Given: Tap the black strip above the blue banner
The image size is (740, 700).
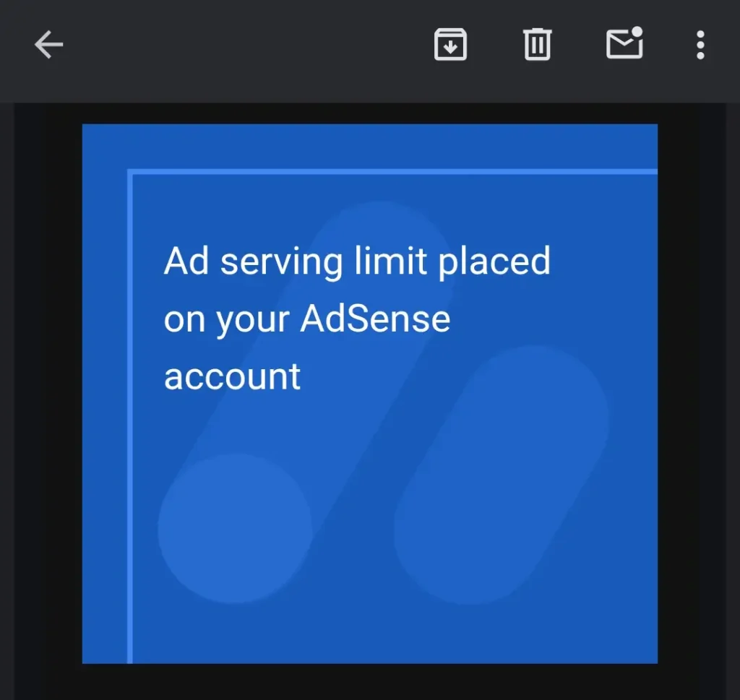Looking at the screenshot, I should (369, 113).
